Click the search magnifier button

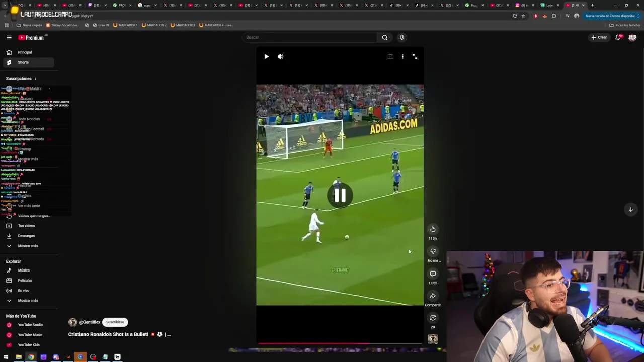385,37
